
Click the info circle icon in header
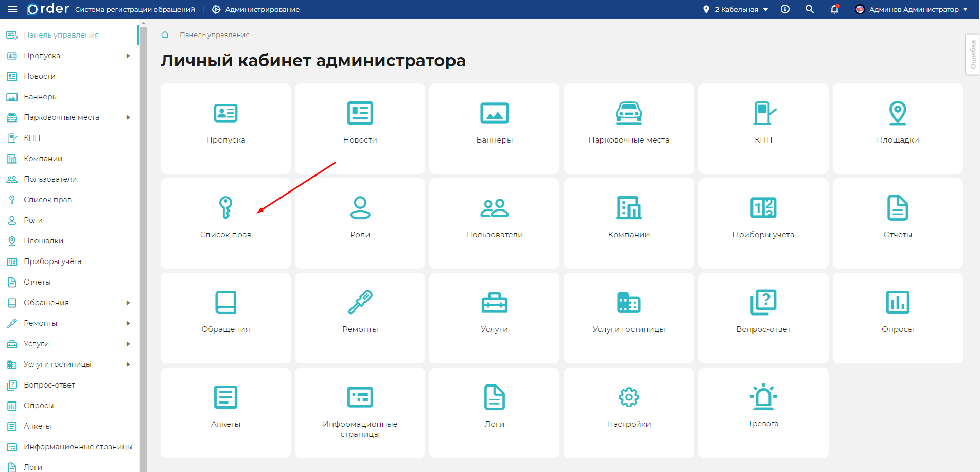785,9
